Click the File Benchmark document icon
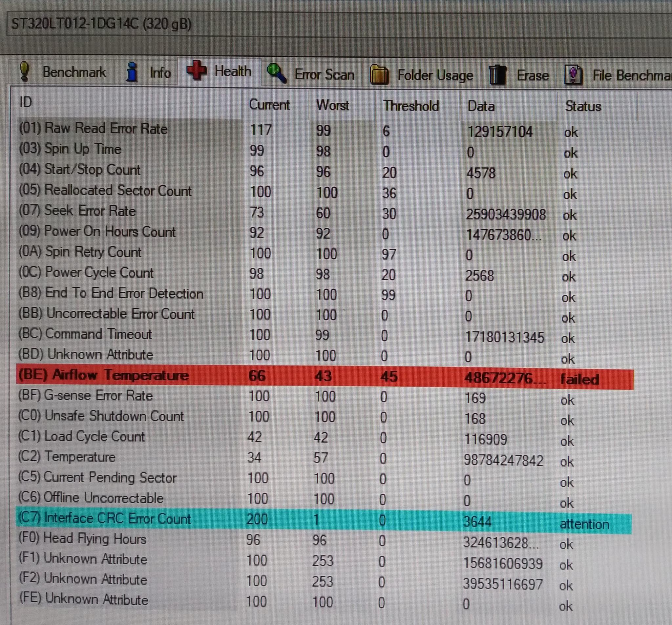This screenshot has width=672, height=625. (573, 75)
